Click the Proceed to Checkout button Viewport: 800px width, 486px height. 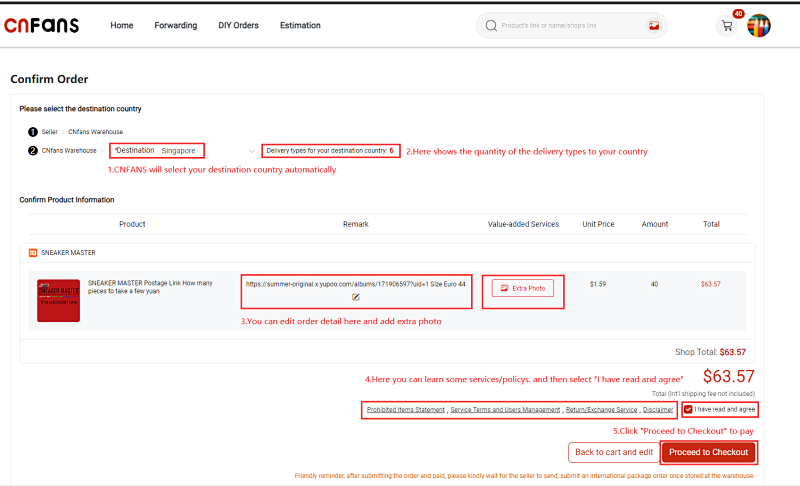coord(708,452)
